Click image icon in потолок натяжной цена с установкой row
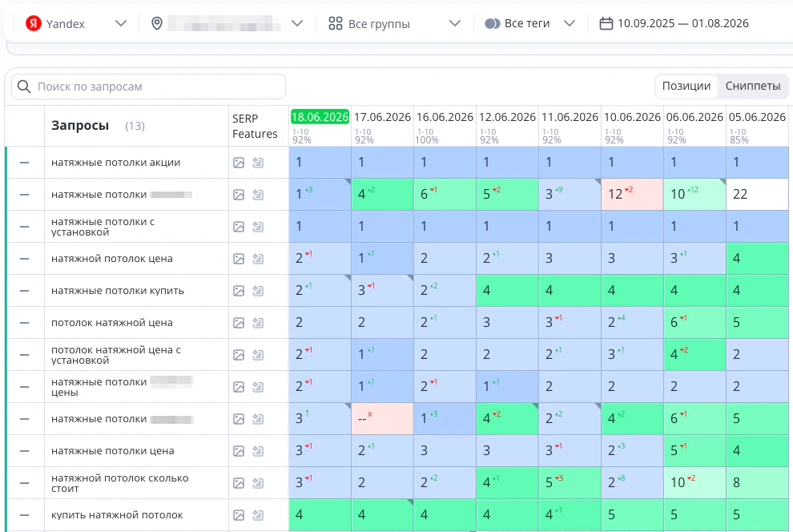Image resolution: width=793 pixels, height=532 pixels. click(x=239, y=355)
